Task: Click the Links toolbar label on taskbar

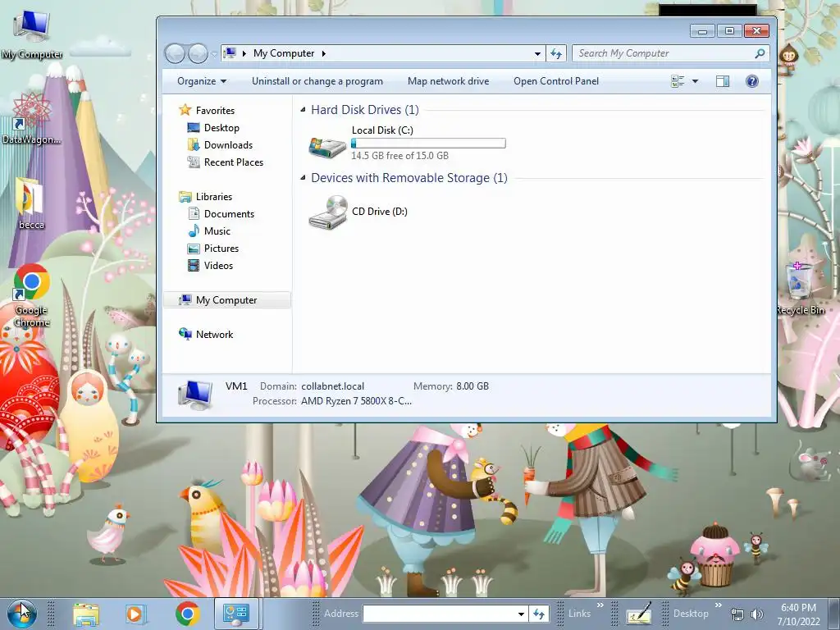Action: (579, 614)
